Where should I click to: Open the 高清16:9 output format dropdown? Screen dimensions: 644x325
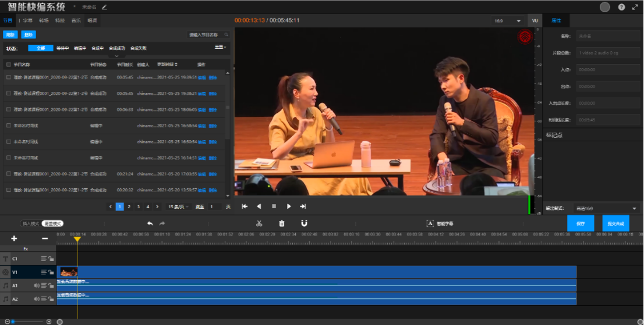pyautogui.click(x=606, y=208)
